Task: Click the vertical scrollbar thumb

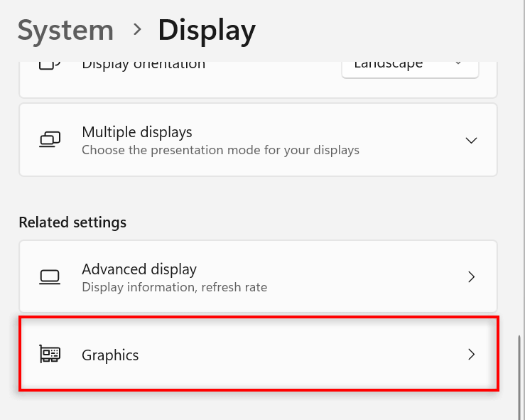Action: pyautogui.click(x=521, y=375)
